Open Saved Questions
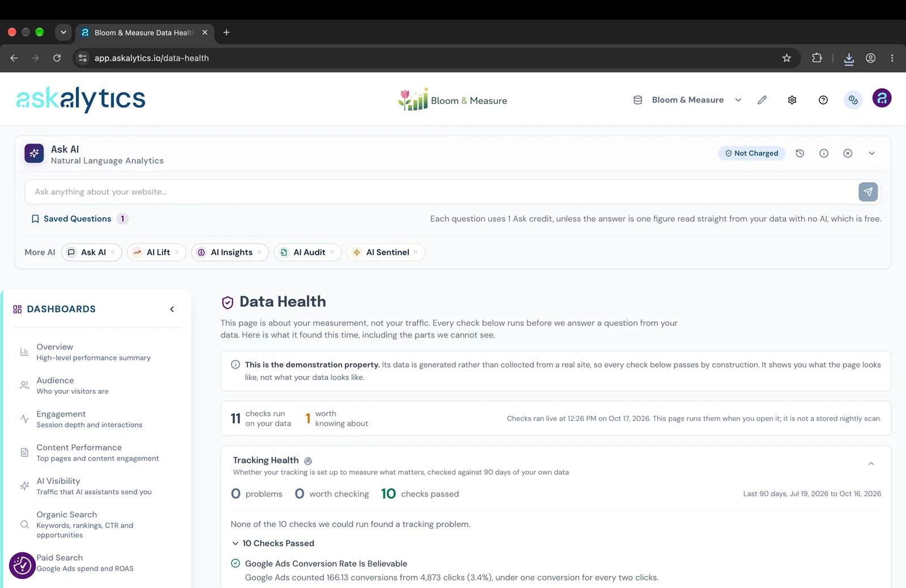This screenshot has height=588, width=906. 79,219
